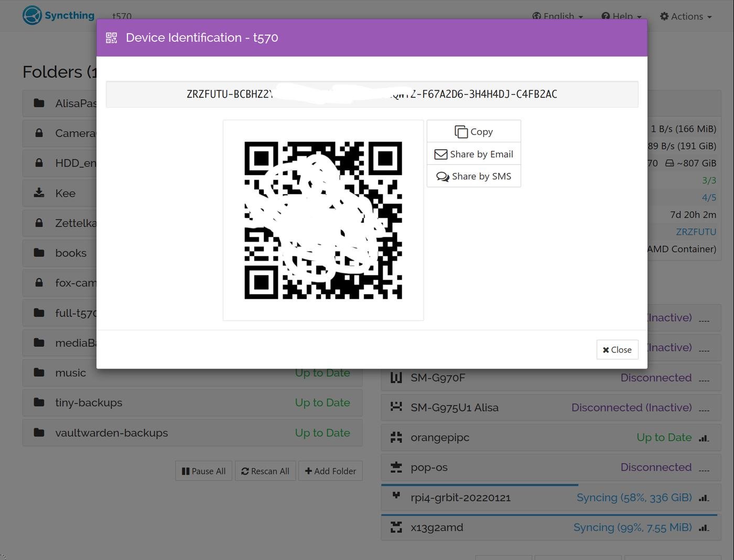Click the SM-G970F device identicon
This screenshot has width=734, height=560.
(396, 378)
